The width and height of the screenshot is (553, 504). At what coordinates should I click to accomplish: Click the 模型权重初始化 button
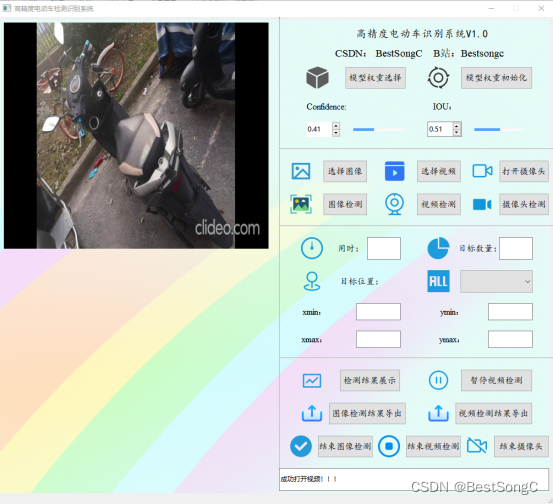[496, 78]
